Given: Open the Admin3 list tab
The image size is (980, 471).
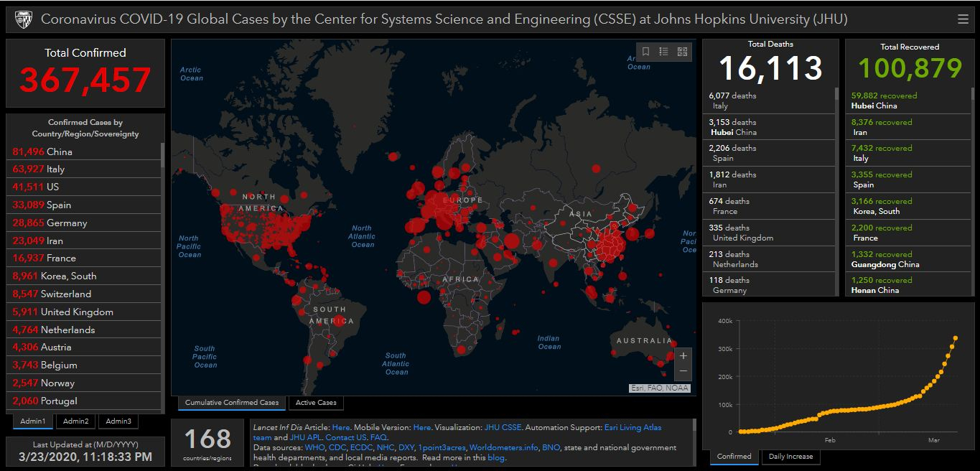Looking at the screenshot, I should point(118,421).
